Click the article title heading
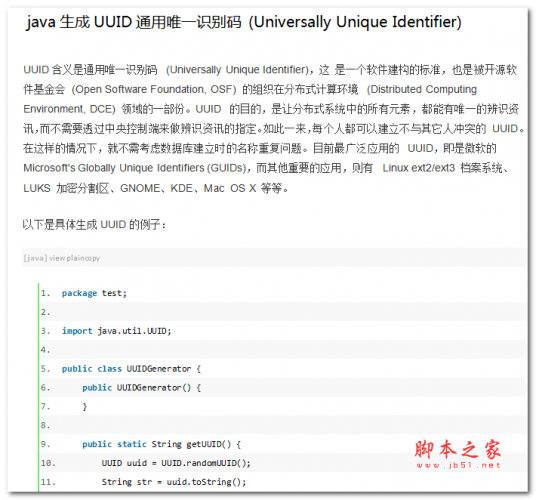This screenshot has height=500, width=536. (244, 22)
